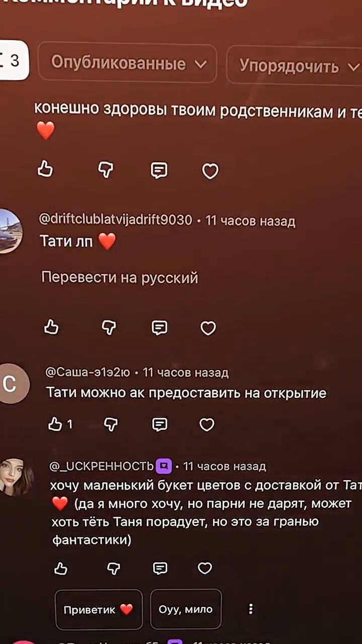Like the Тати лп comment with thumbs up
Screen dimensions: 362x644
[x=51, y=328]
